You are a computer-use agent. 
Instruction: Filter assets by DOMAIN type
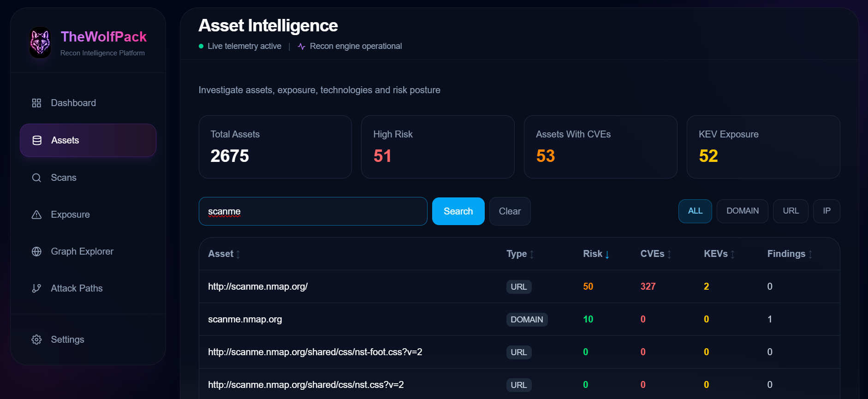pyautogui.click(x=743, y=211)
